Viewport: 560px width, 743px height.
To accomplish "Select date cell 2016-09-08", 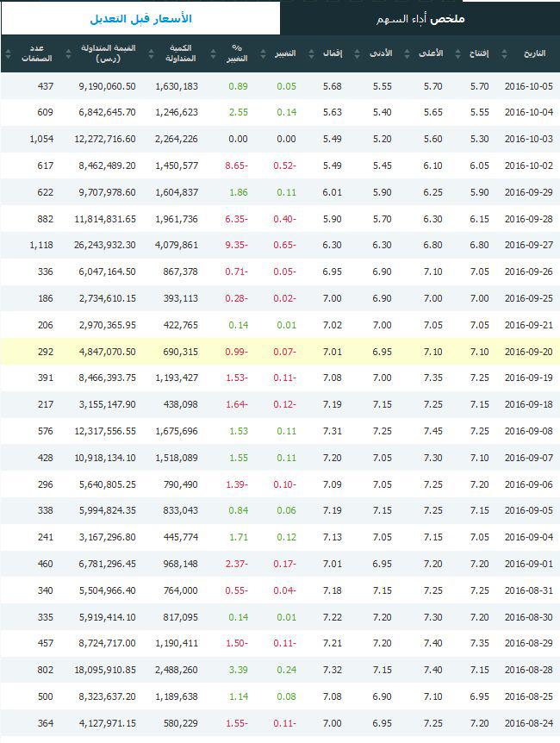I will point(529,431).
